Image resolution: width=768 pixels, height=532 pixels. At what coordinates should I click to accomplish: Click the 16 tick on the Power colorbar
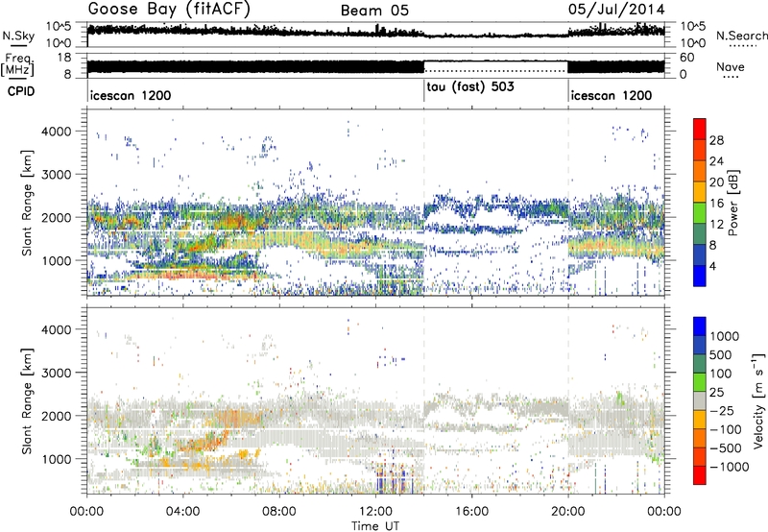716,204
